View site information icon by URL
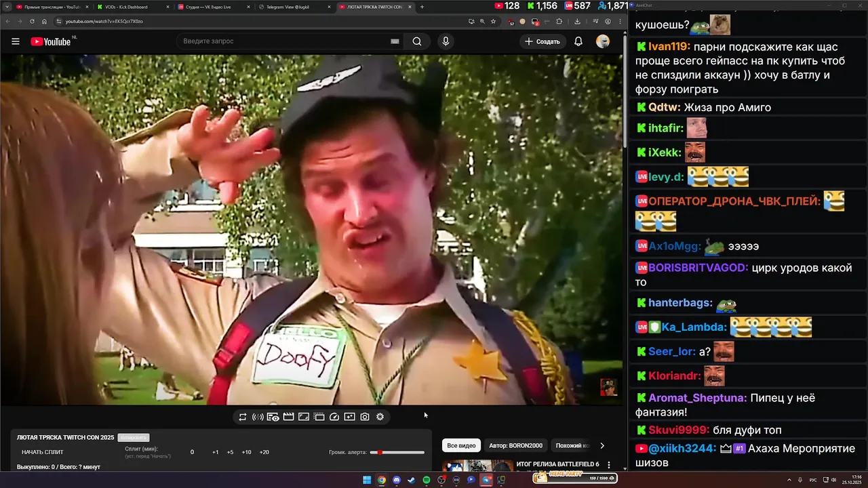 (58, 21)
